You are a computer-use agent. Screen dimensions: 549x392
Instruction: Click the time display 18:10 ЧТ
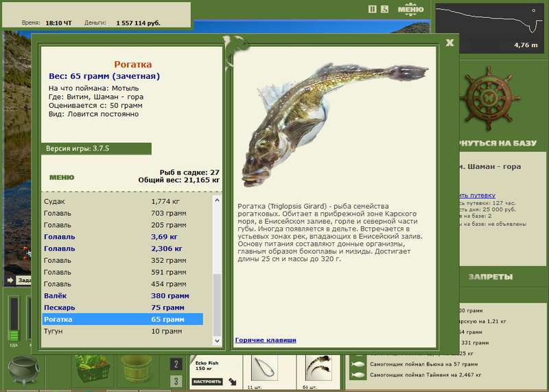tap(58, 23)
